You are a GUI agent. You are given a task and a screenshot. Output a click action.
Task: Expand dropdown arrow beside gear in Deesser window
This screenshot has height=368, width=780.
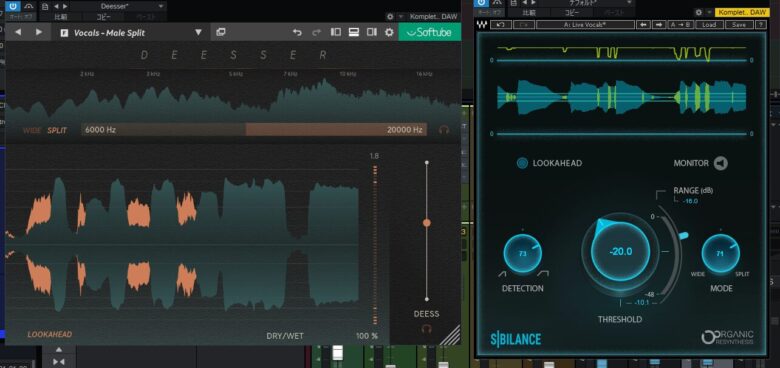pos(401,16)
